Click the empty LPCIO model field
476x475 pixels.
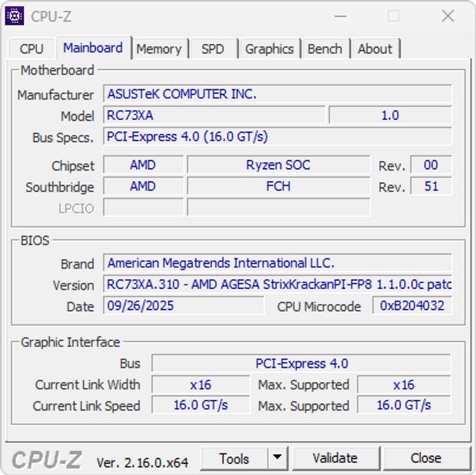pyautogui.click(x=279, y=207)
